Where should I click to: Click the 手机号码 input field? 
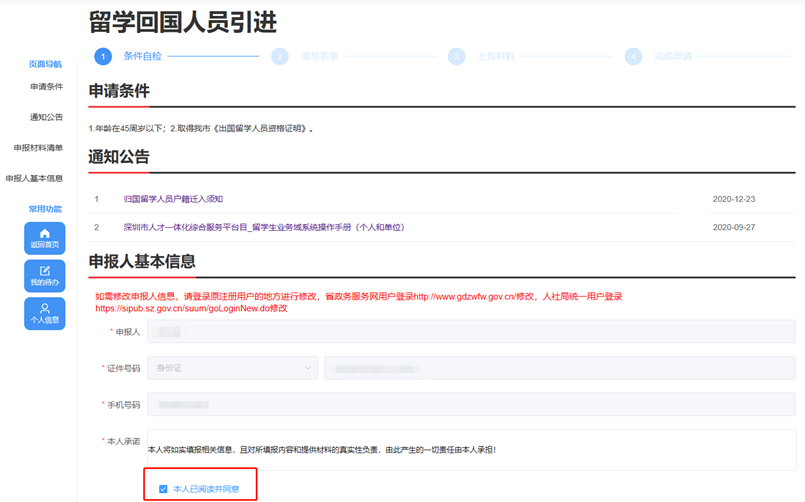471,405
